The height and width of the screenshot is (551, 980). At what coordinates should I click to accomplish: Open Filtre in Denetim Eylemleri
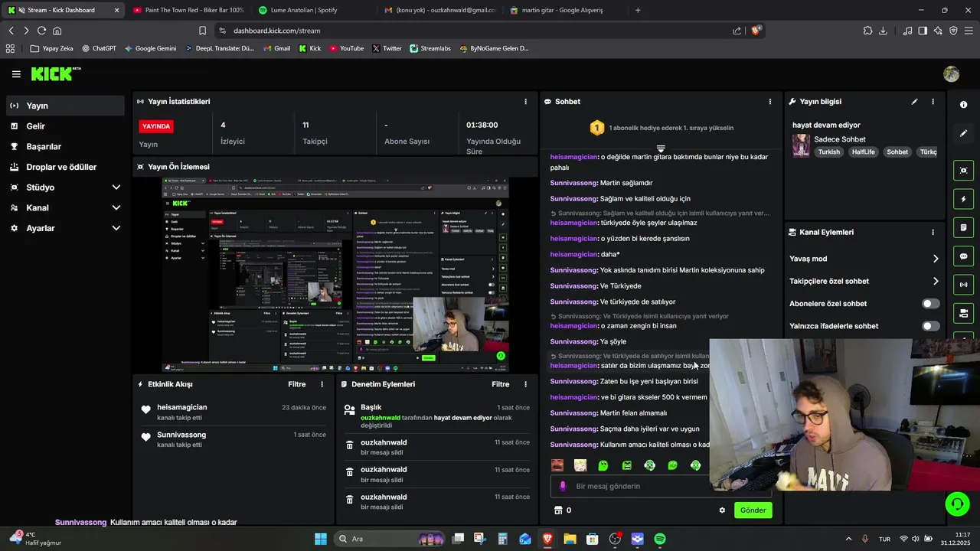click(500, 384)
